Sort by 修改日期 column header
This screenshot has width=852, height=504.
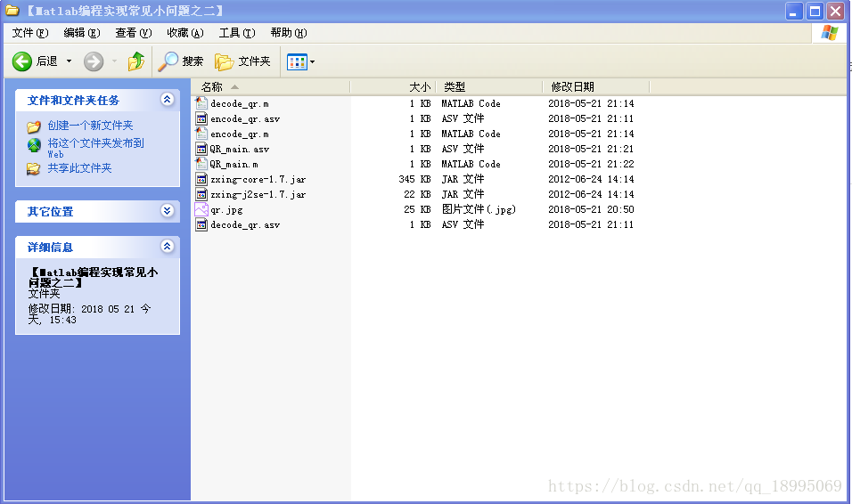point(596,87)
